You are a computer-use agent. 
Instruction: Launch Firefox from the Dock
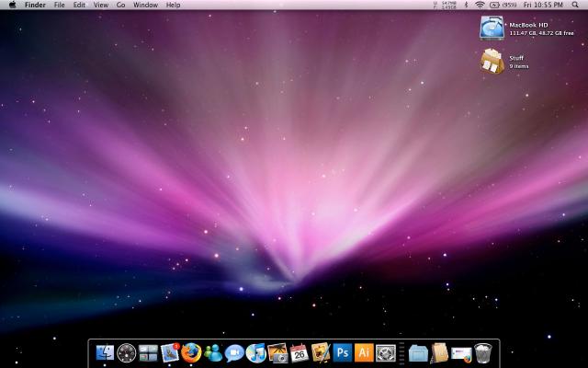[x=191, y=353]
